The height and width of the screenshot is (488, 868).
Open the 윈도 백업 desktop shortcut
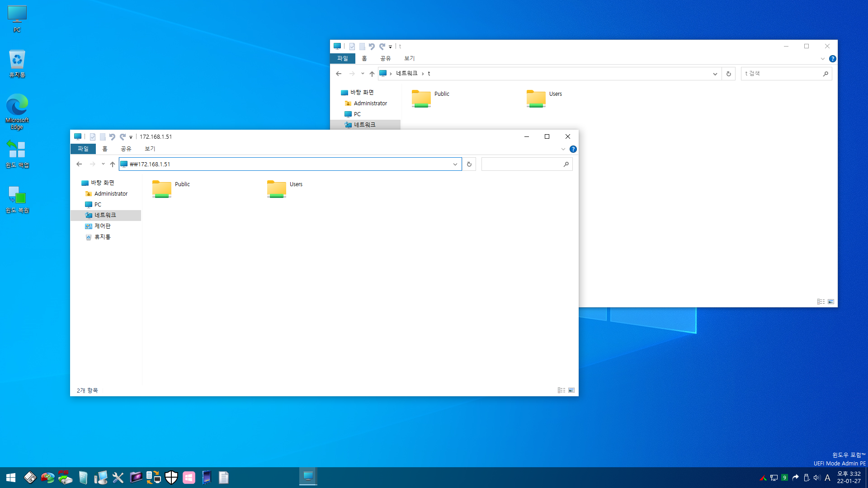pyautogui.click(x=17, y=154)
